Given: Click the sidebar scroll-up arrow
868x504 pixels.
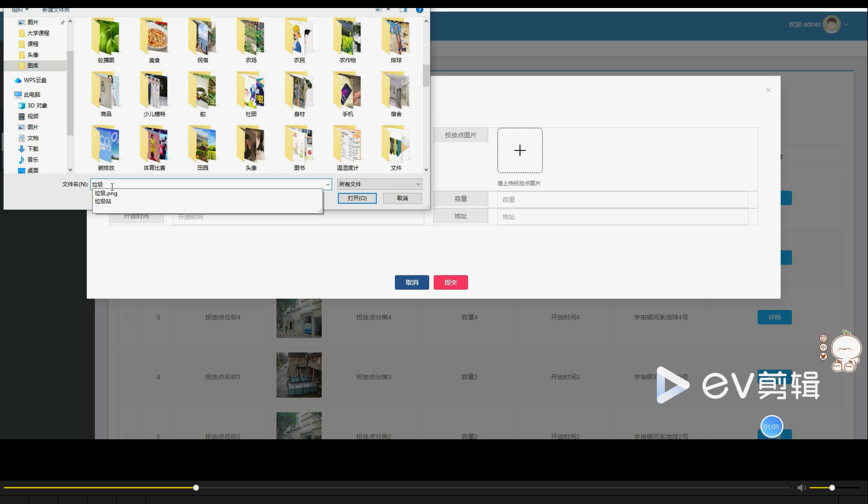Looking at the screenshot, I should pyautogui.click(x=70, y=21).
